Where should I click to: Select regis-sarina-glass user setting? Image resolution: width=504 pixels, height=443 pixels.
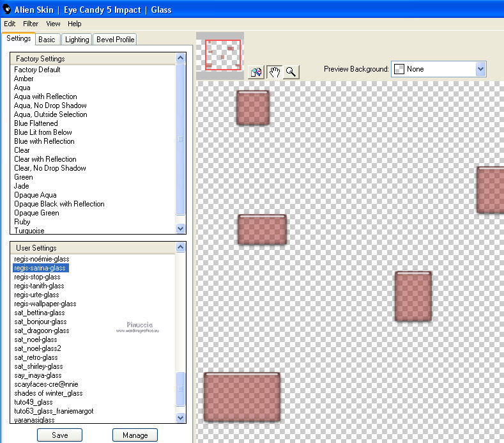pyautogui.click(x=40, y=268)
